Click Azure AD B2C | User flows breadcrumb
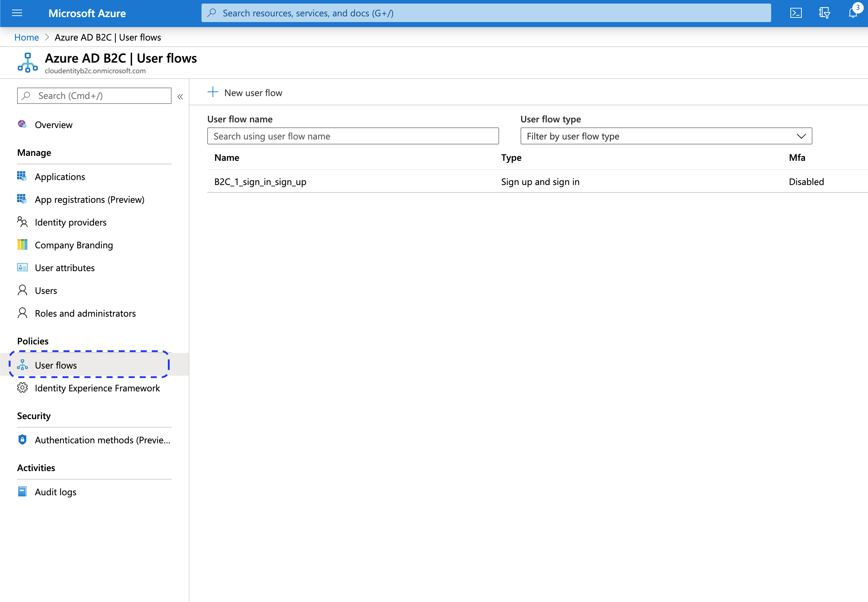868x602 pixels. [108, 37]
